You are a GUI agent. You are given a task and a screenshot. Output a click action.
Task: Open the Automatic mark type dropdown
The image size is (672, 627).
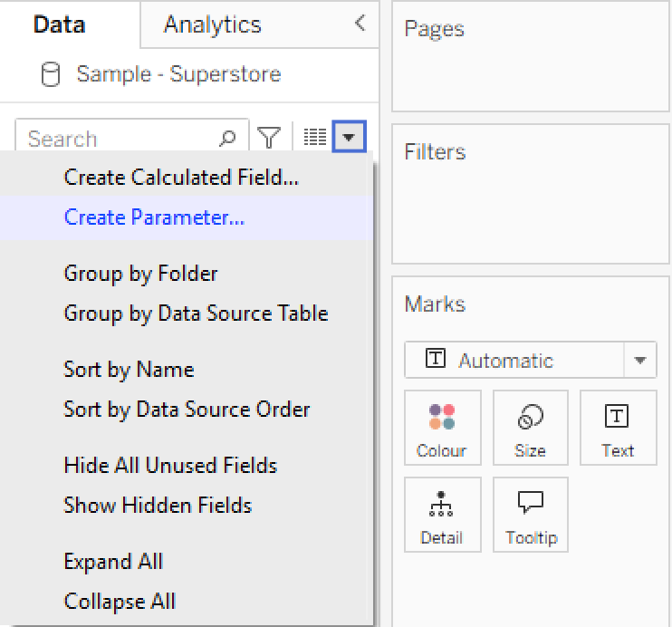coord(531,360)
